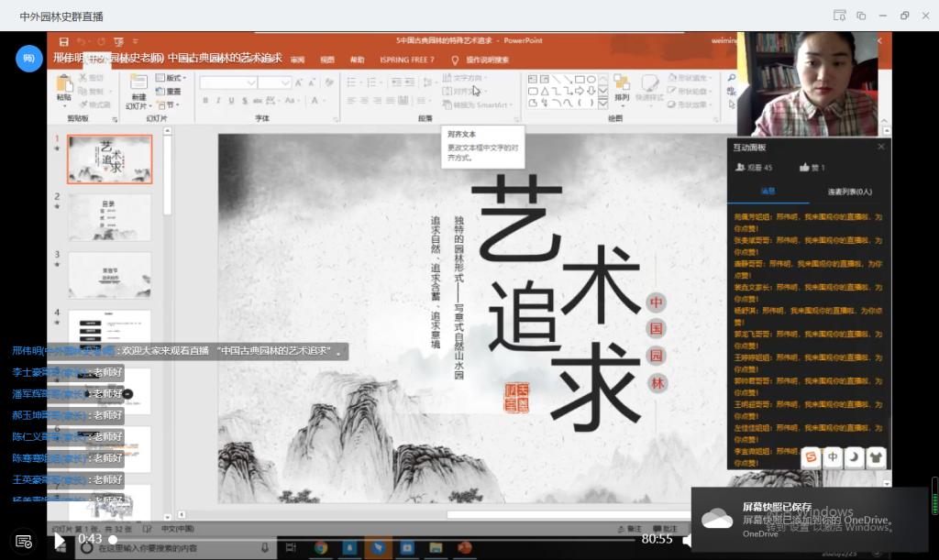Toggle Bold formatting in the font group
Image resolution: width=939 pixels, height=560 pixels.
click(x=204, y=101)
